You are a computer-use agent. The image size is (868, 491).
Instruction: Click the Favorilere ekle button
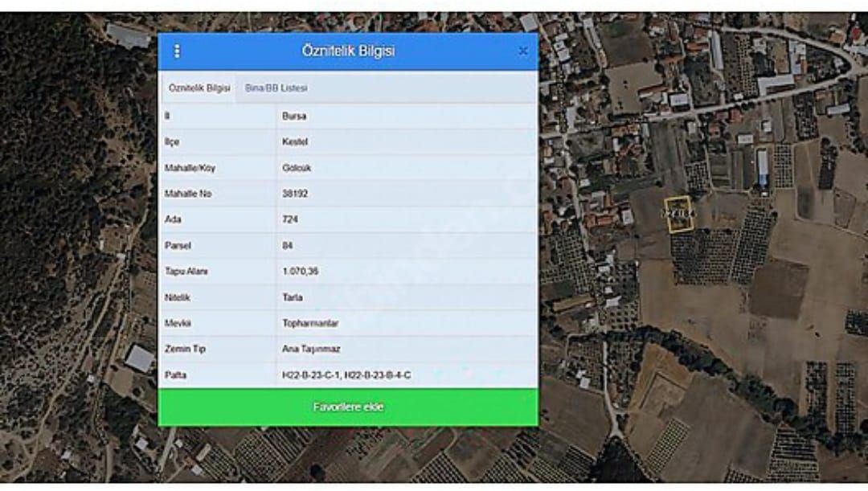(x=348, y=407)
